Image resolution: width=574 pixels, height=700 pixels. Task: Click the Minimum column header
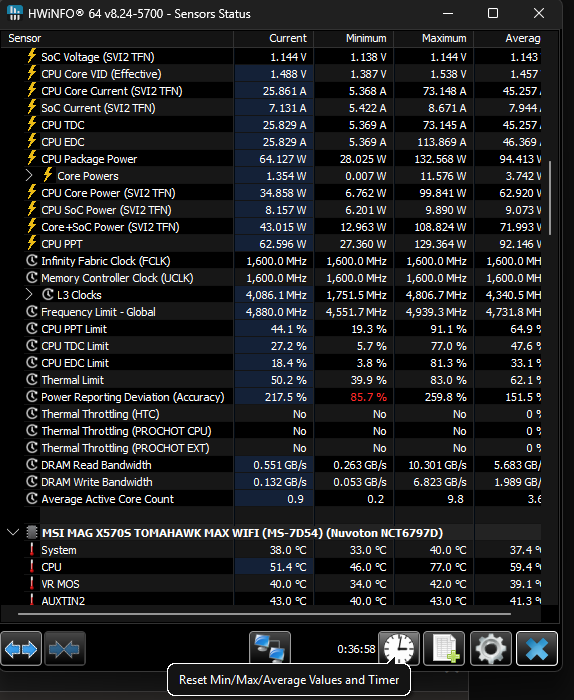pyautogui.click(x=354, y=38)
